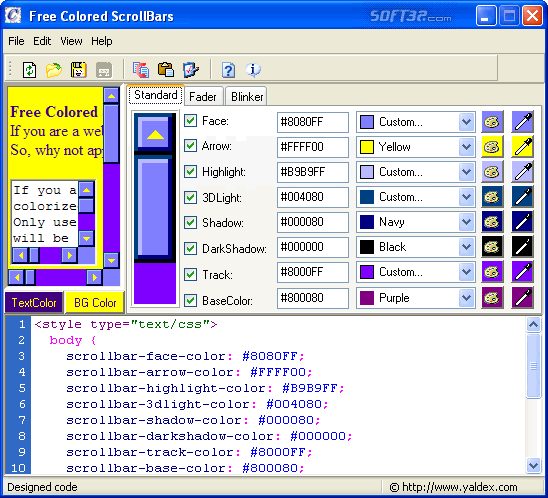Open the palette picker for DarkShadow color
Viewport: 548px width, 498px height.
pyautogui.click(x=492, y=247)
